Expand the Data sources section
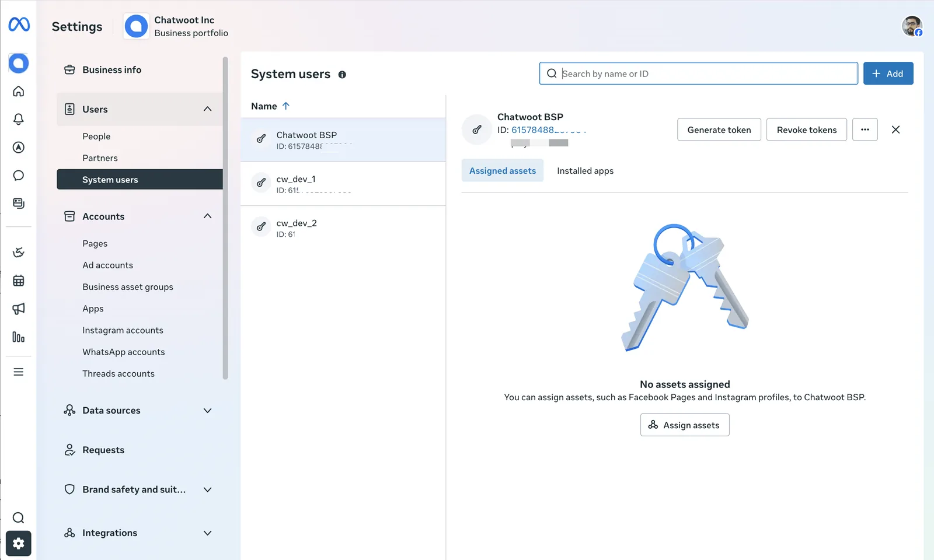Screen dimensions: 934x560 [207, 411]
